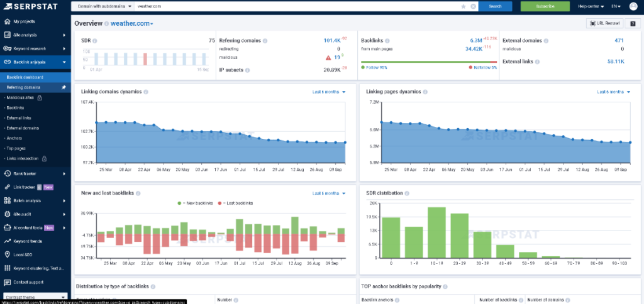Click the pin icon beside Referring domains
Image resolution: width=644 pixels, height=304 pixels.
(x=64, y=87)
